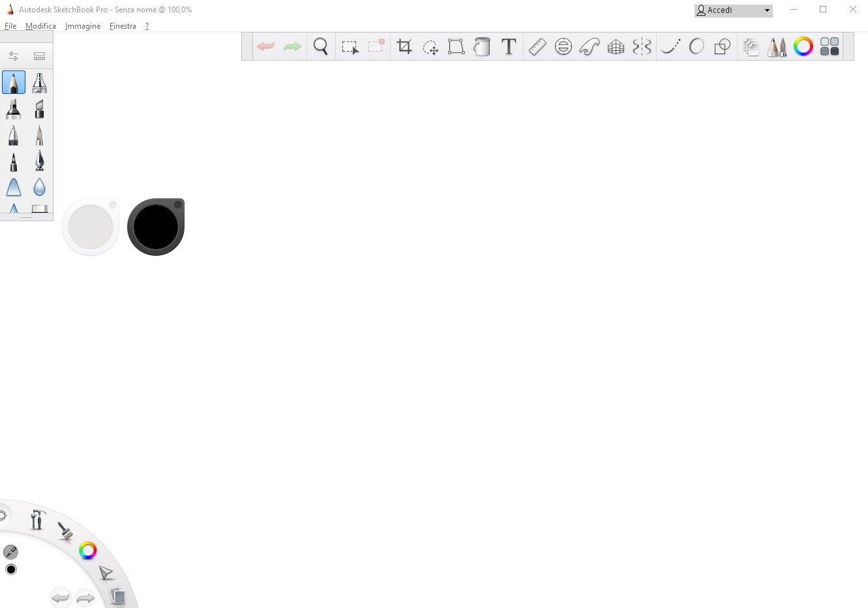Screen dimensions: 868x608
Task: Click the lagoon current color black dot
Action: [x=10, y=570]
